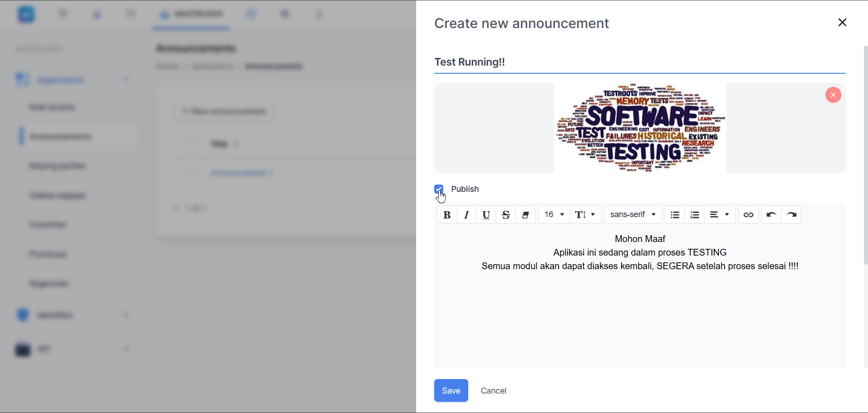Remove the uploaded image with red X
Screen dimensions: 868x413
tap(833, 95)
